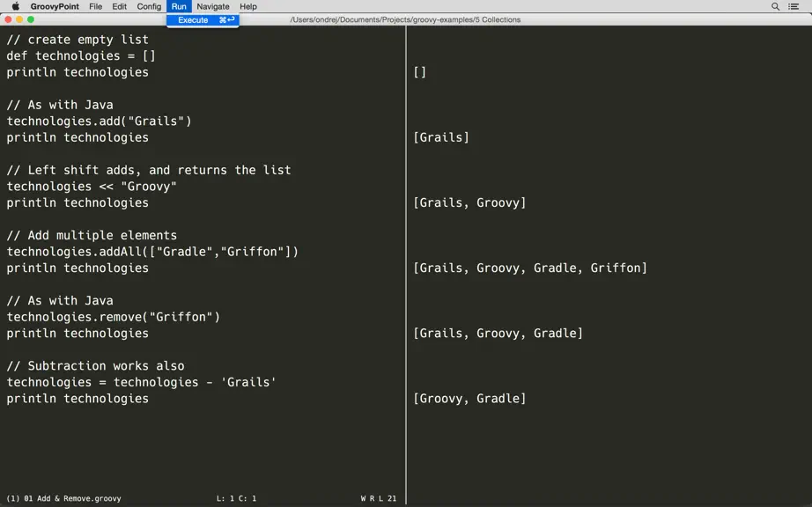Click the 'technologies << "Groovy"' line
The width and height of the screenshot is (812, 507).
pyautogui.click(x=92, y=187)
